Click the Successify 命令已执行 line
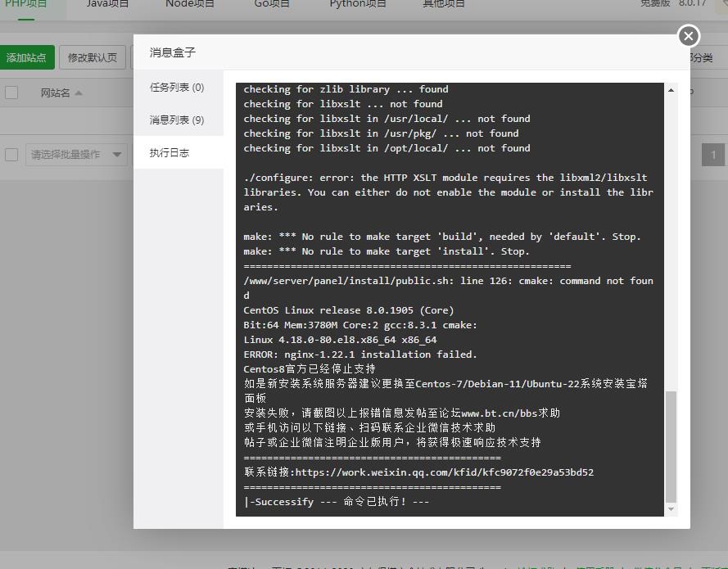The image size is (728, 569). [337, 502]
